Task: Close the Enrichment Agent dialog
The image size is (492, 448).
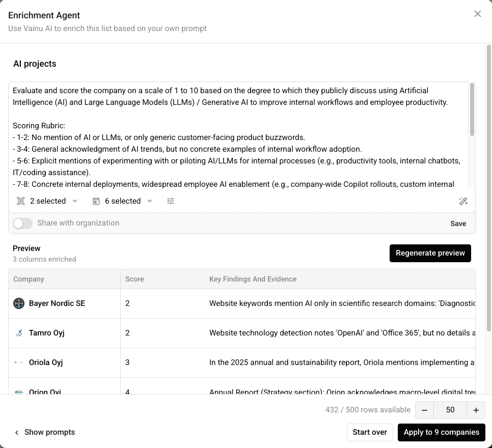Action: point(478,14)
